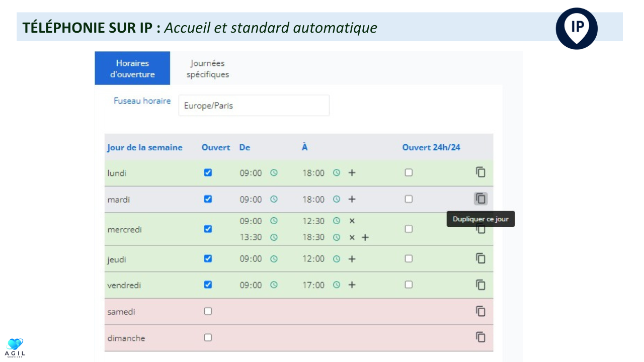Enable Ouvert 24h/24 for vendredi

point(409,285)
